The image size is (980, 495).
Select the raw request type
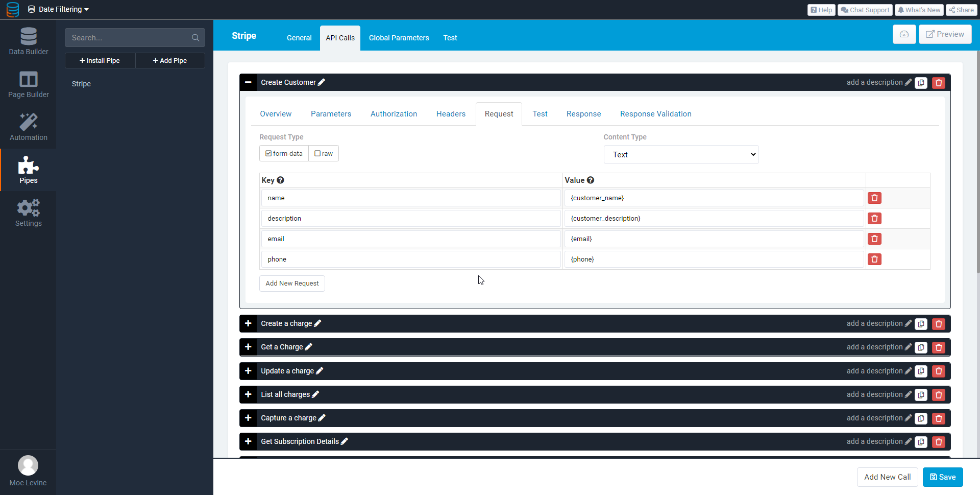(x=324, y=153)
